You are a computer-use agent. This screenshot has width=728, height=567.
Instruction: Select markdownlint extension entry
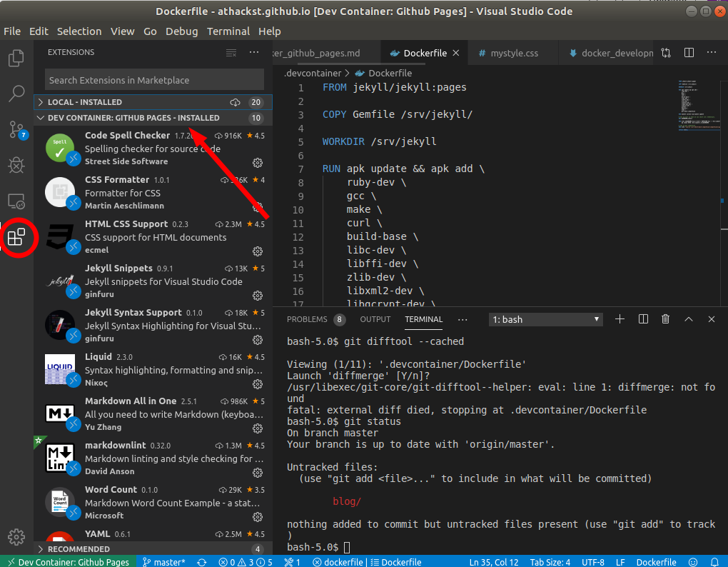pos(153,458)
